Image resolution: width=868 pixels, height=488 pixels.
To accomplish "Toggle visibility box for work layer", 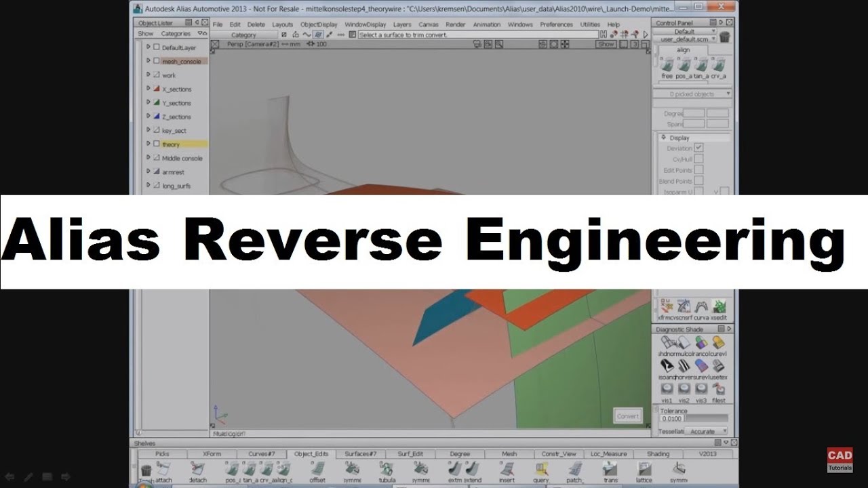I will pos(157,75).
